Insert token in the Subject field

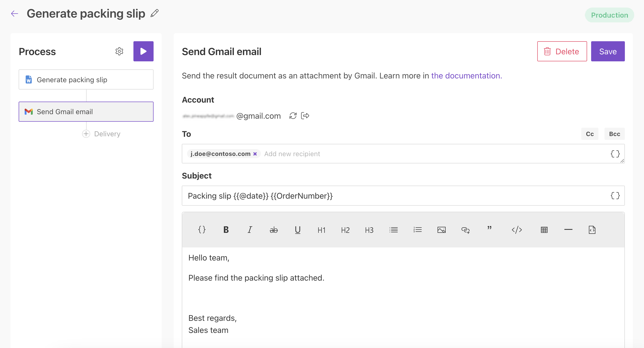615,196
